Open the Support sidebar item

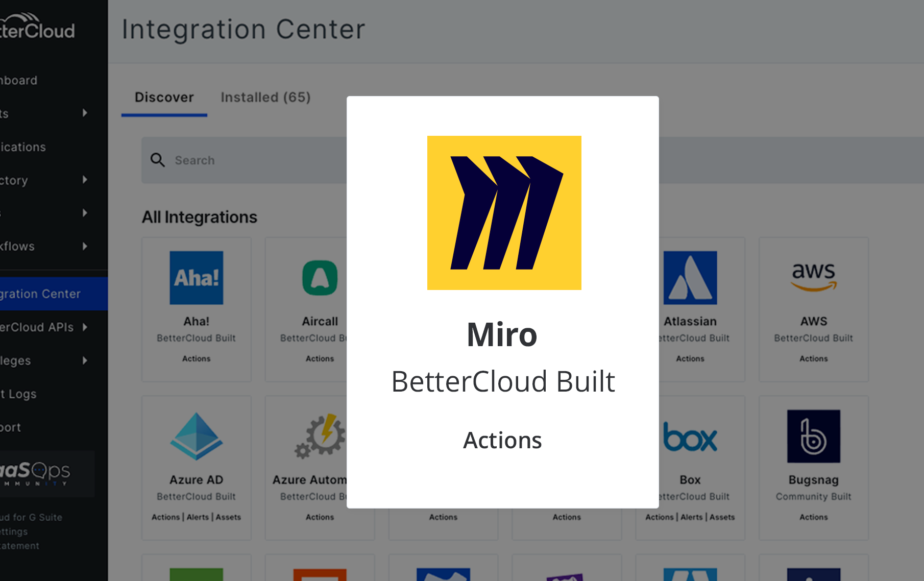[x=11, y=427]
